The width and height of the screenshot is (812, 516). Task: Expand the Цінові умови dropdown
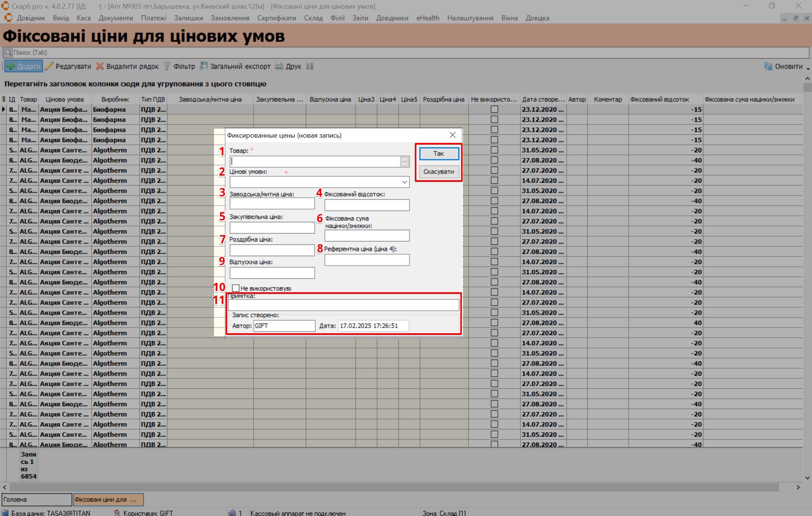pos(404,182)
